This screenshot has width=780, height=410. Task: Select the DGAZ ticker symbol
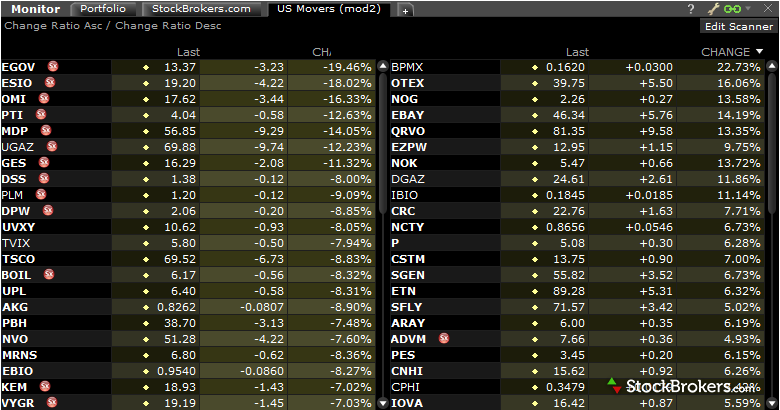click(408, 178)
